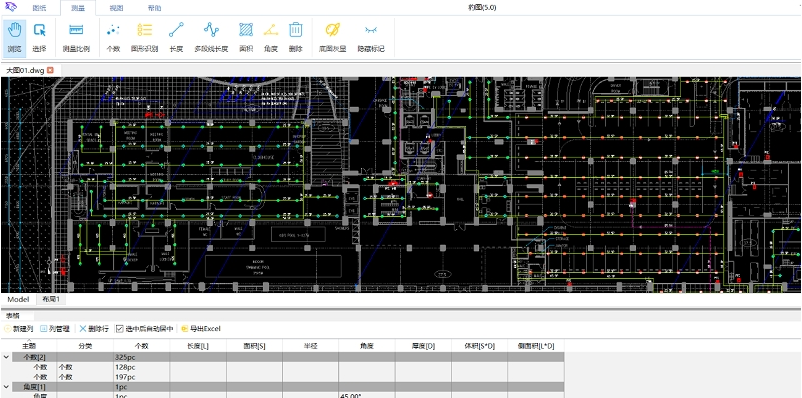Click the 长度[L] column header
802x398 pixels.
tap(198, 346)
